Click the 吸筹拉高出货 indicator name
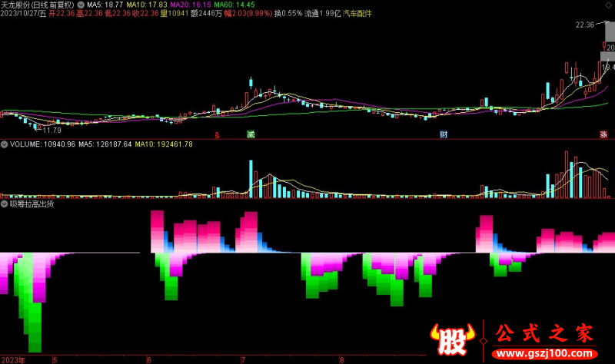 32,204
